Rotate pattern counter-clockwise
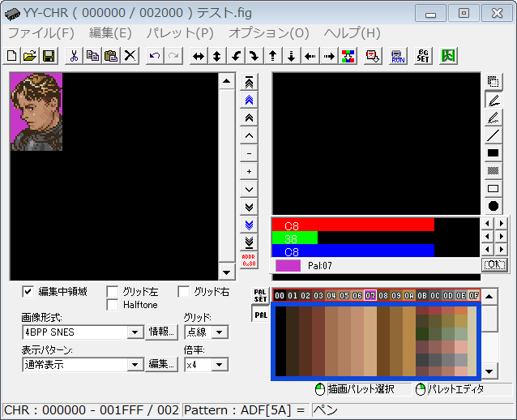Image resolution: width=517 pixels, height=420 pixels. point(236,56)
